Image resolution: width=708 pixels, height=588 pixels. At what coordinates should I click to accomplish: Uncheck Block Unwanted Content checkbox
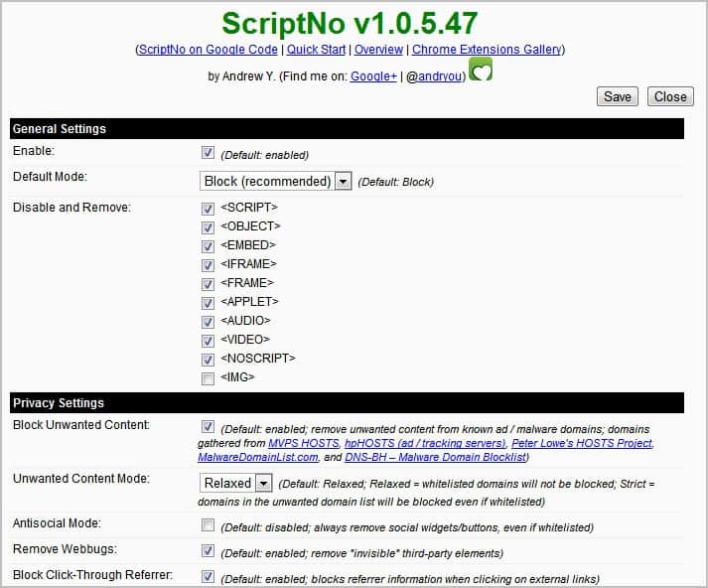point(208,427)
